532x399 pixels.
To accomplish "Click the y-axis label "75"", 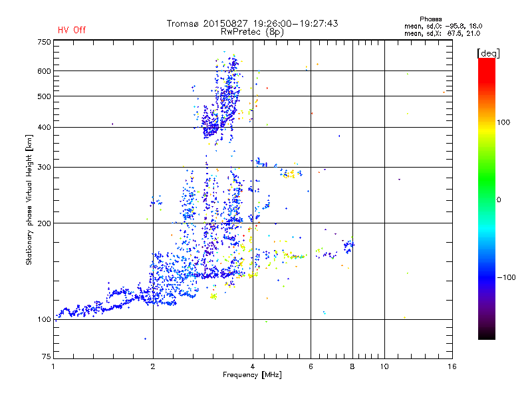I will pos(47,356).
